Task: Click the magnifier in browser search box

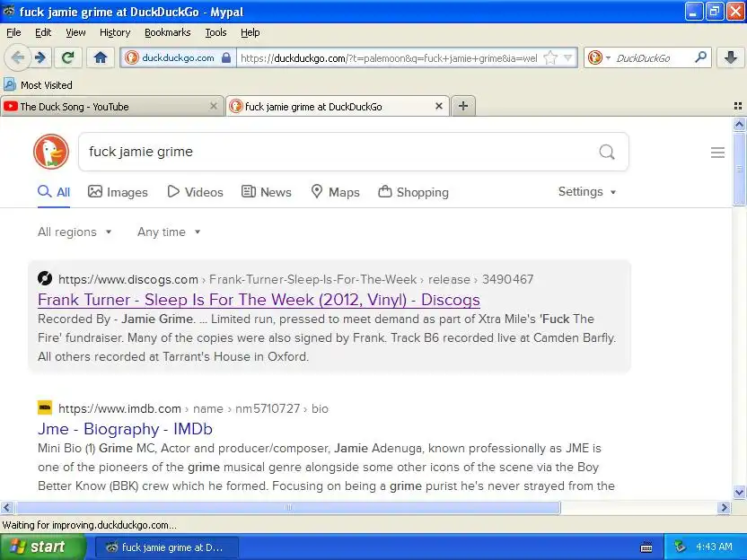Action: pyautogui.click(x=700, y=57)
